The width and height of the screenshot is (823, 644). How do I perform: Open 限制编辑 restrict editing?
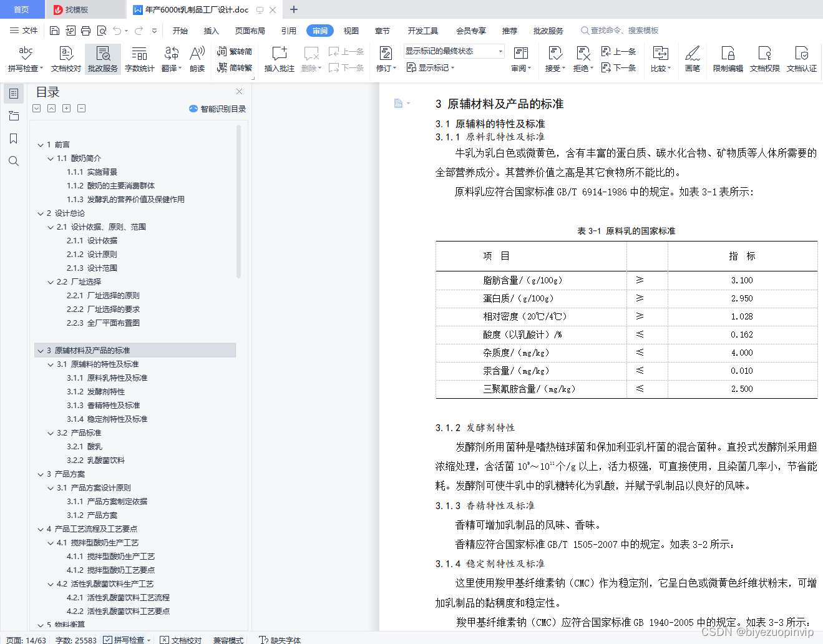pyautogui.click(x=728, y=59)
